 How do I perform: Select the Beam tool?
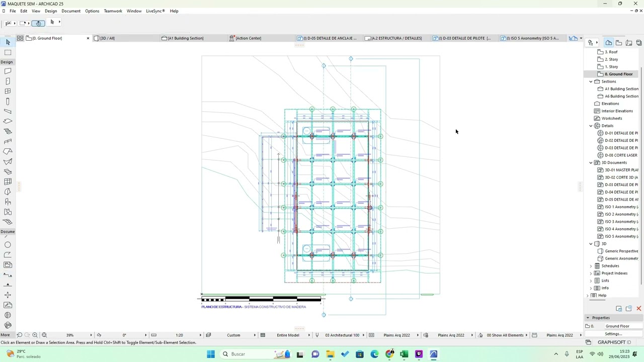8,112
